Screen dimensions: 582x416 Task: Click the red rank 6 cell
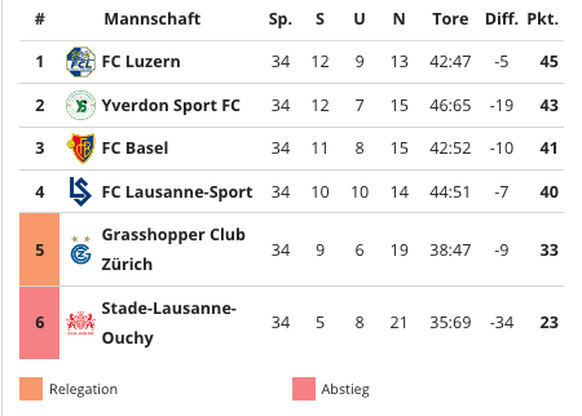pos(39,323)
